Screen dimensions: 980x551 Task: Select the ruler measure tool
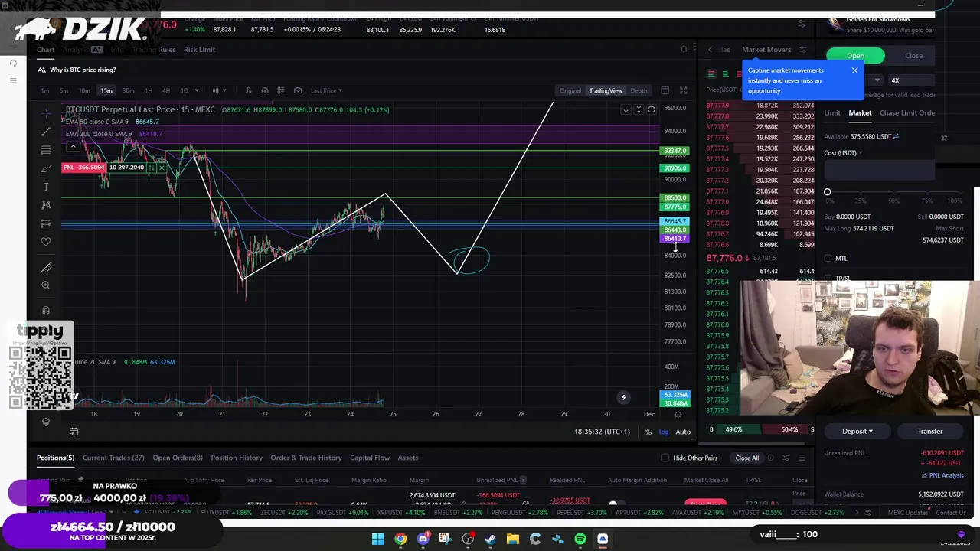[46, 267]
